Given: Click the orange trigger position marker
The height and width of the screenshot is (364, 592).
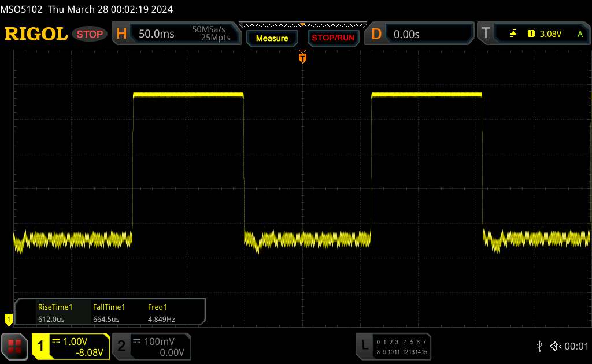Looking at the screenshot, I should click(x=302, y=58).
